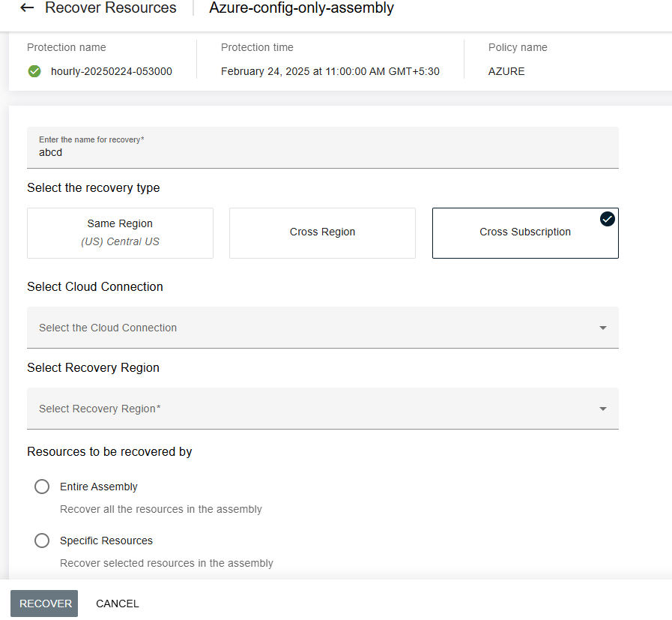Open the Select Recovery Region dropdown
Screen dimensions: 672x620
point(323,409)
